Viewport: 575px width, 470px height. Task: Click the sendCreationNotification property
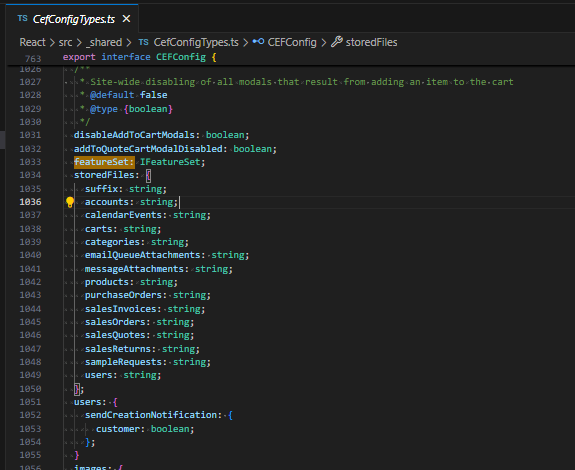click(151, 415)
